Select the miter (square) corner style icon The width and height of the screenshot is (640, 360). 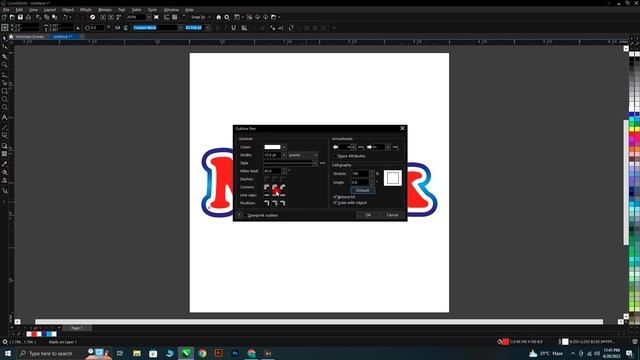267,187
